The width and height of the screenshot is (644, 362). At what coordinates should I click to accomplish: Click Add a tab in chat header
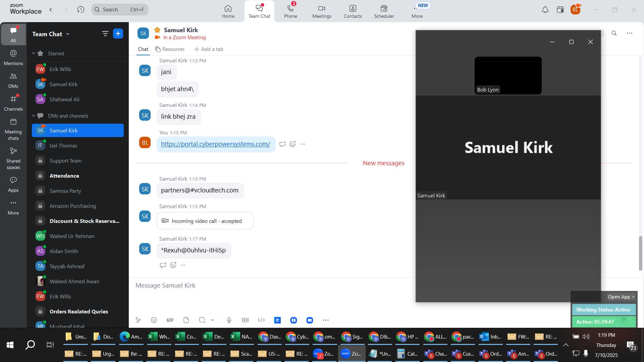point(209,49)
